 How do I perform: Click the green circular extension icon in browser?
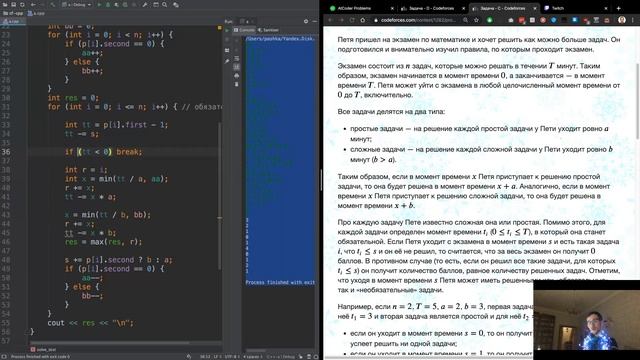[489, 20]
